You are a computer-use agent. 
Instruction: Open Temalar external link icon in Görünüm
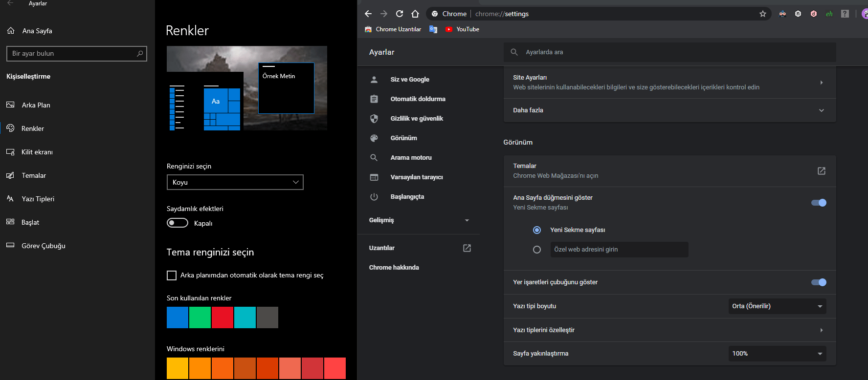[x=821, y=171]
